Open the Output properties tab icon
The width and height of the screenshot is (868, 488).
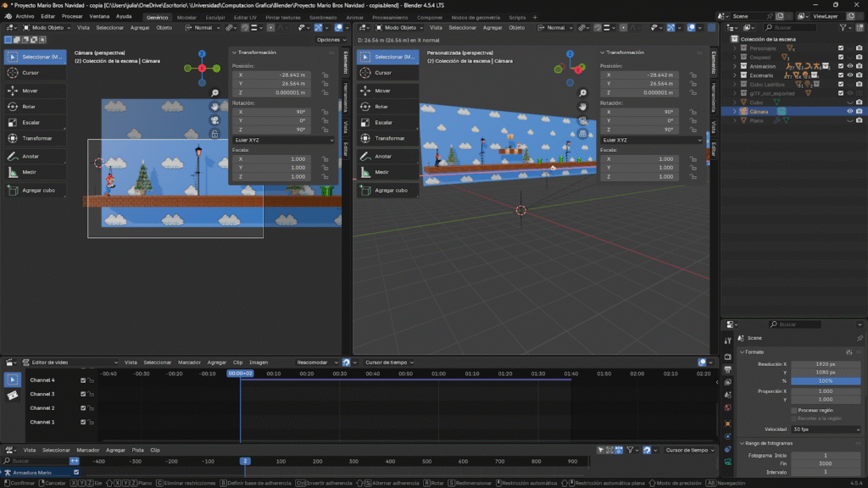tap(728, 369)
